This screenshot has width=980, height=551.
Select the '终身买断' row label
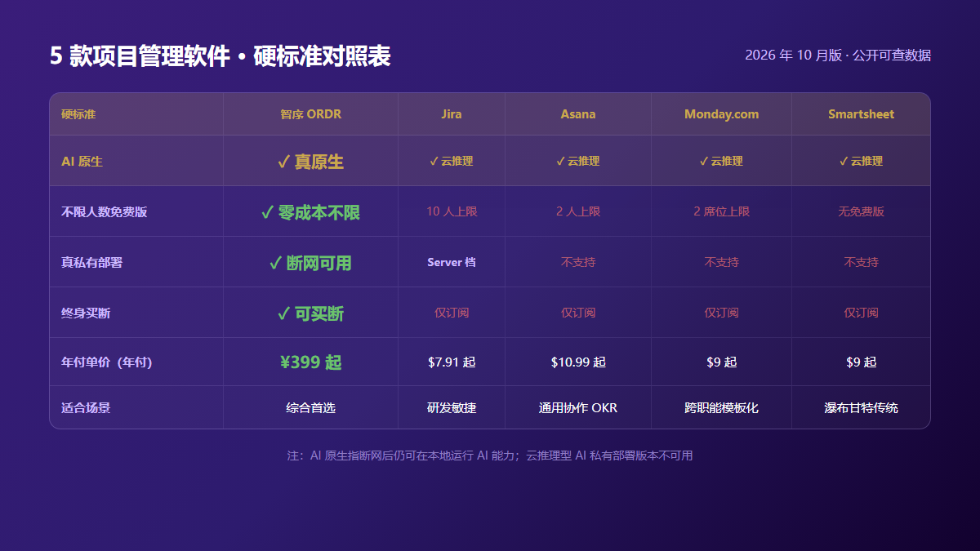pos(86,313)
